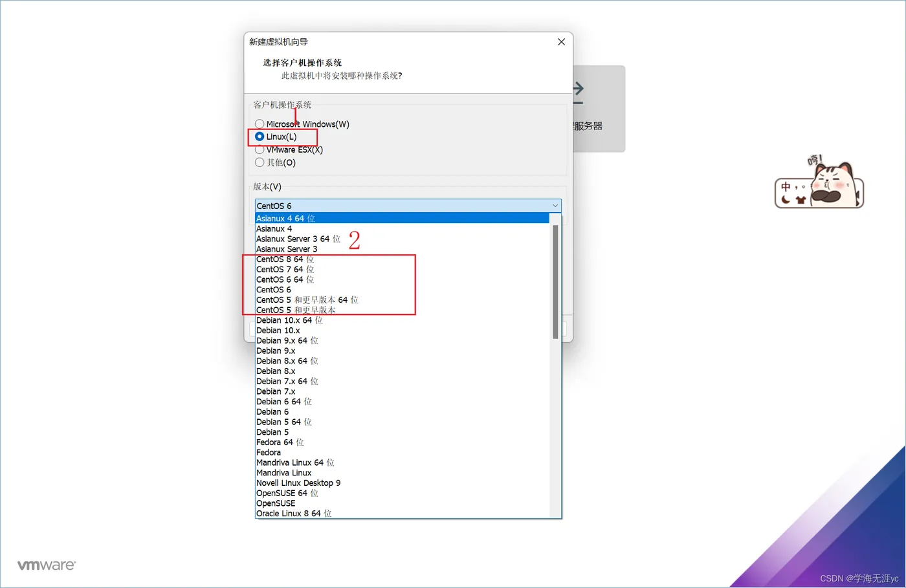Image resolution: width=906 pixels, height=588 pixels.
Task: Select the VMware ESX(X) radio button
Action: click(x=260, y=149)
